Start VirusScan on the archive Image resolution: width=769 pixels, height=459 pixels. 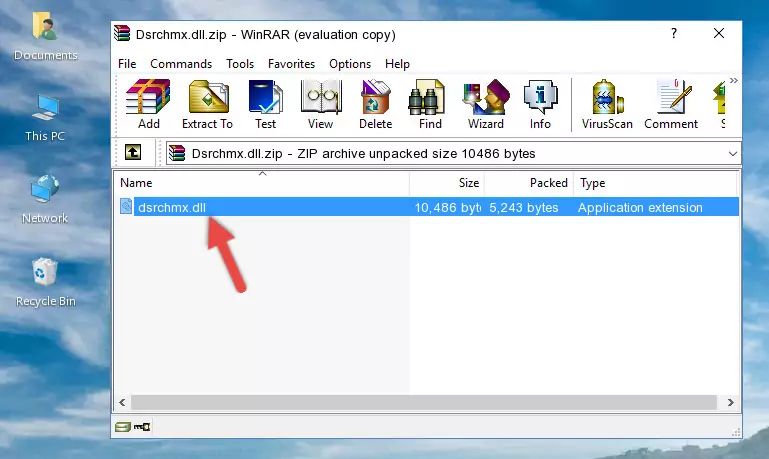[x=607, y=104]
